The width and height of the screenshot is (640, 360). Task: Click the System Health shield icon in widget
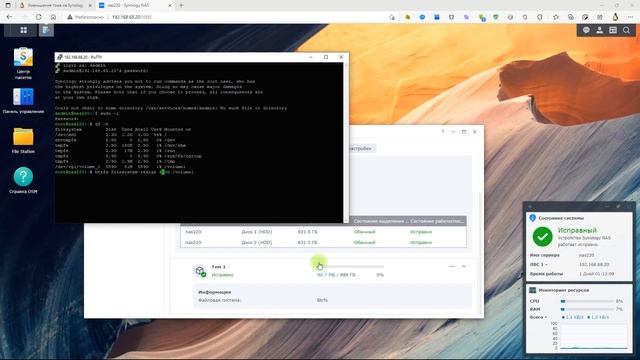pyautogui.click(x=532, y=218)
